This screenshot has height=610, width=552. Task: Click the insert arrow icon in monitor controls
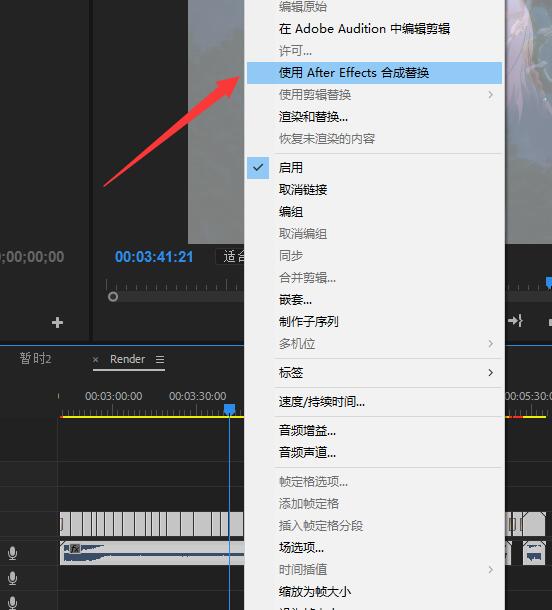pos(515,321)
